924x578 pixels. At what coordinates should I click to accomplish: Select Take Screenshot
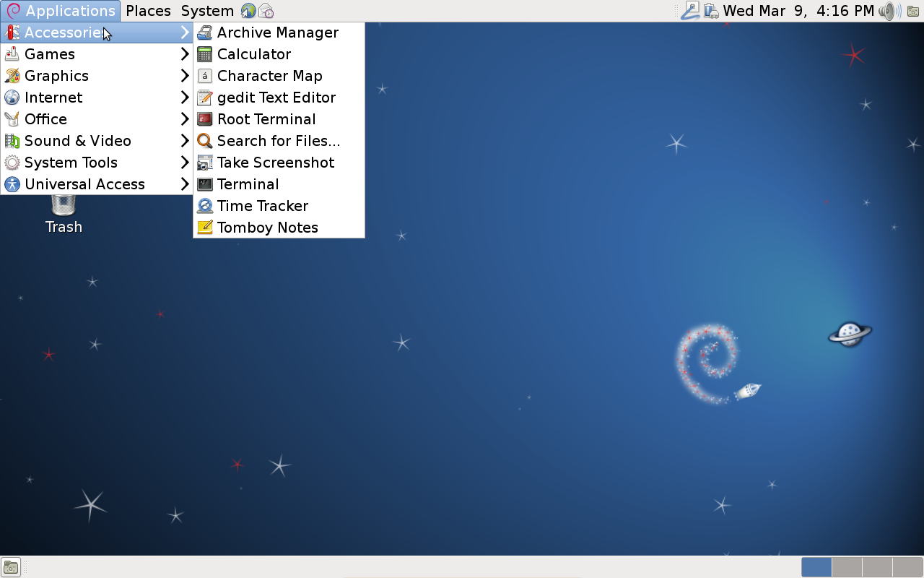tap(279, 163)
